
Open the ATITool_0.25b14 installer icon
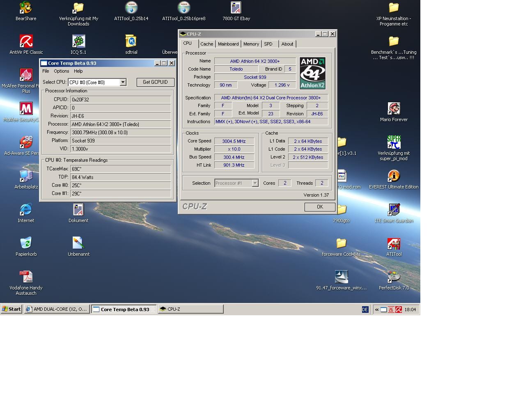point(131,7)
